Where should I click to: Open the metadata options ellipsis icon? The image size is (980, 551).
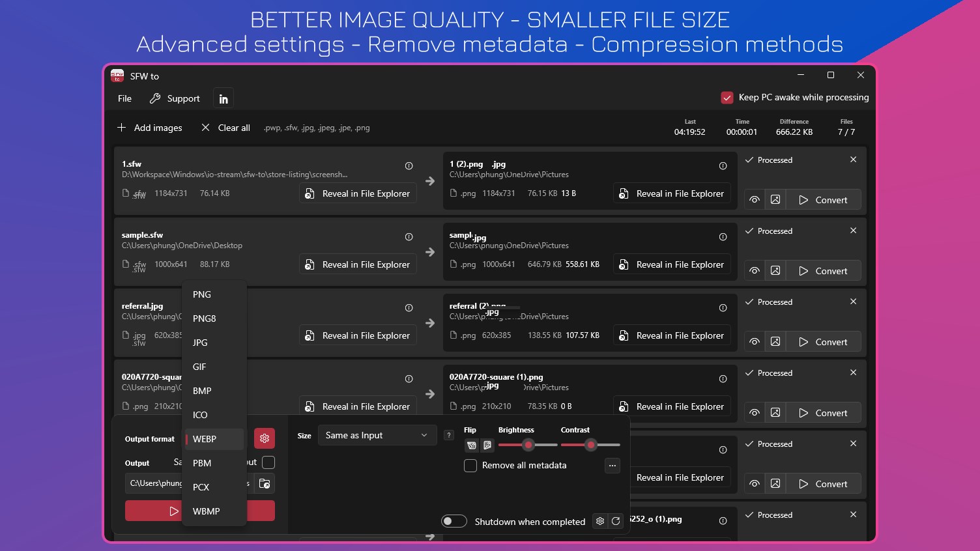tap(611, 466)
